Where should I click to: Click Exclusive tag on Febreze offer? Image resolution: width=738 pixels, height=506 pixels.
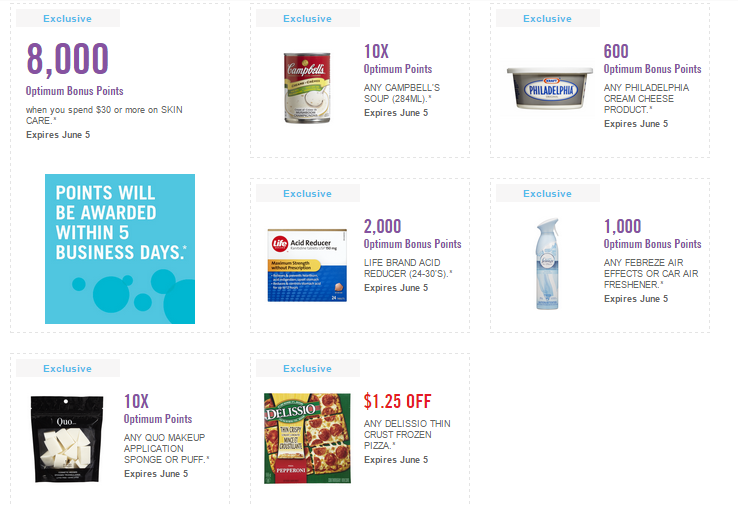click(x=548, y=193)
